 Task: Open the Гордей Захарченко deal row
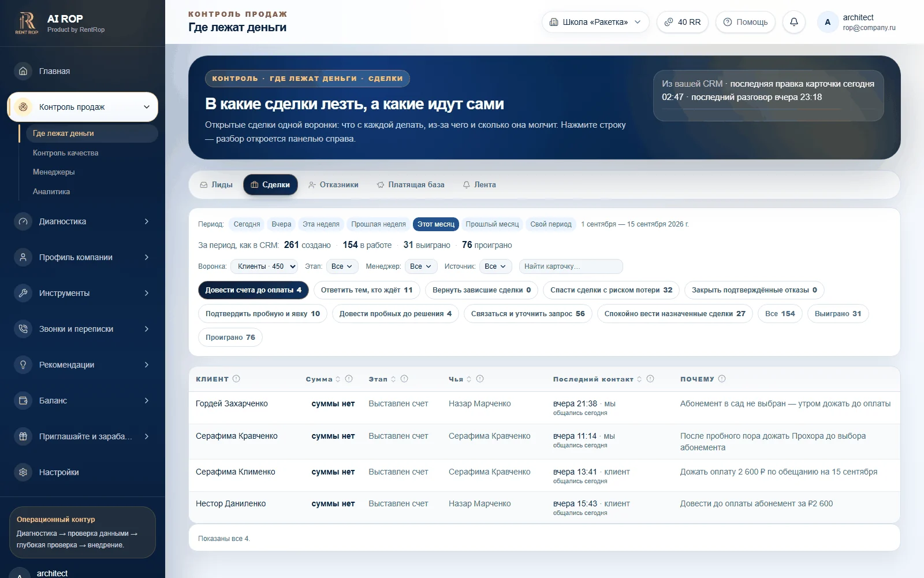(544, 407)
